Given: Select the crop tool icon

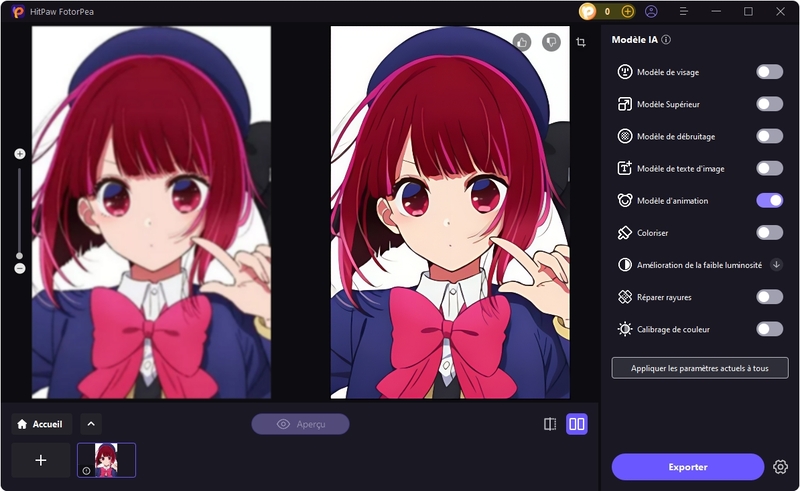Looking at the screenshot, I should (x=581, y=42).
